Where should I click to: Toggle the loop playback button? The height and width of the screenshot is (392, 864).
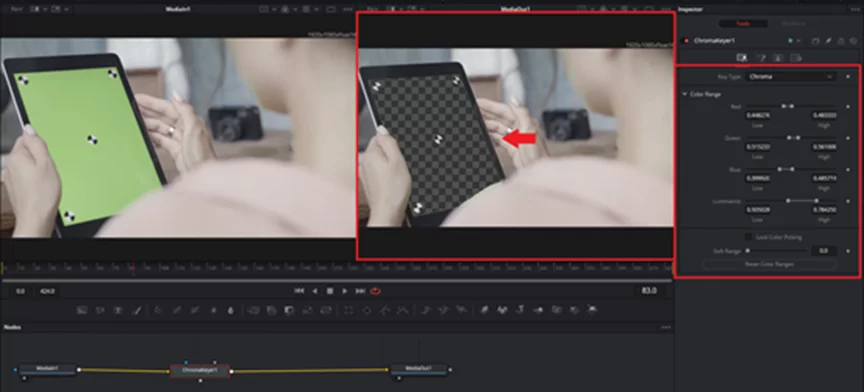(x=376, y=291)
